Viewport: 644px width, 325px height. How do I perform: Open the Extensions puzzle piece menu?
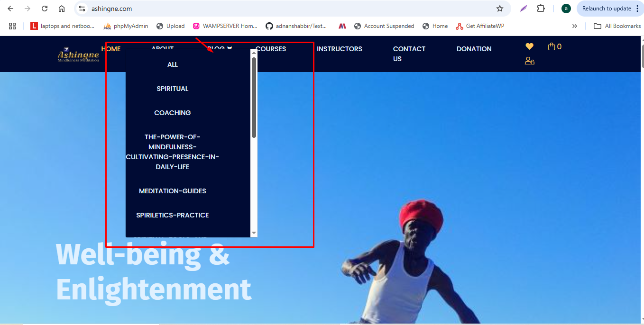coord(541,9)
